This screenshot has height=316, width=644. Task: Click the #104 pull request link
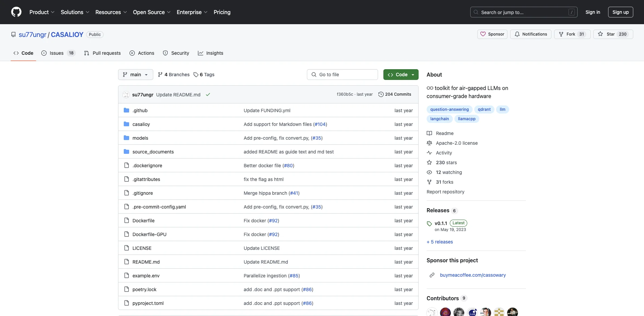tap(320, 124)
